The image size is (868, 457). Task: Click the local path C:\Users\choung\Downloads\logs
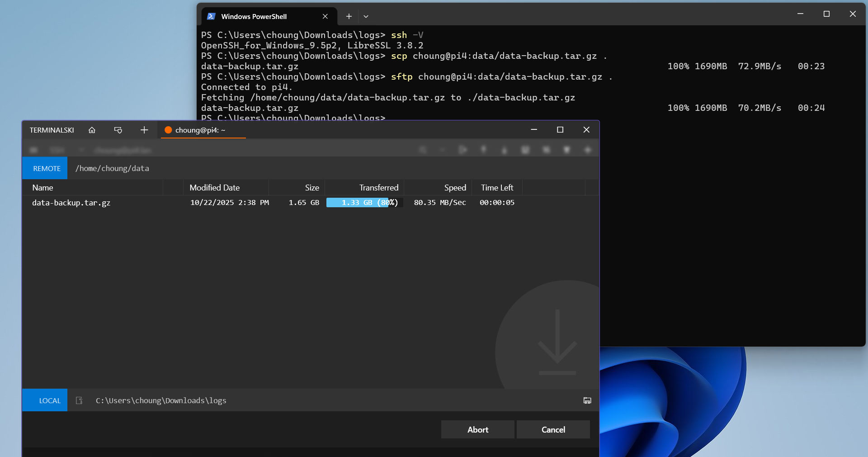(x=161, y=400)
